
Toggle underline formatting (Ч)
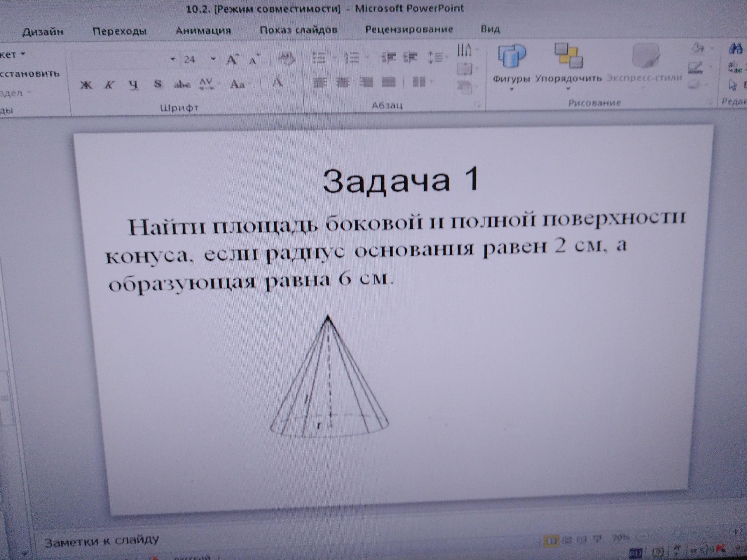(134, 85)
